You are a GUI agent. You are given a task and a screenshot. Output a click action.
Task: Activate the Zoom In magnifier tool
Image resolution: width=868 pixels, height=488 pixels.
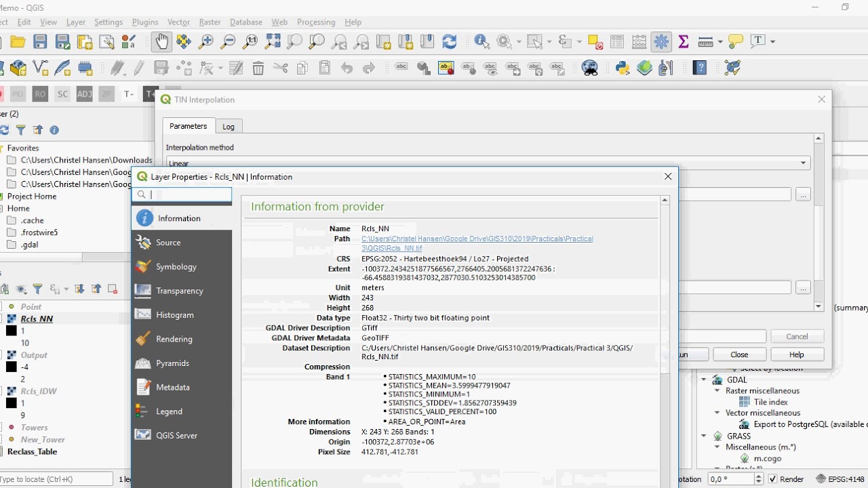[206, 41]
